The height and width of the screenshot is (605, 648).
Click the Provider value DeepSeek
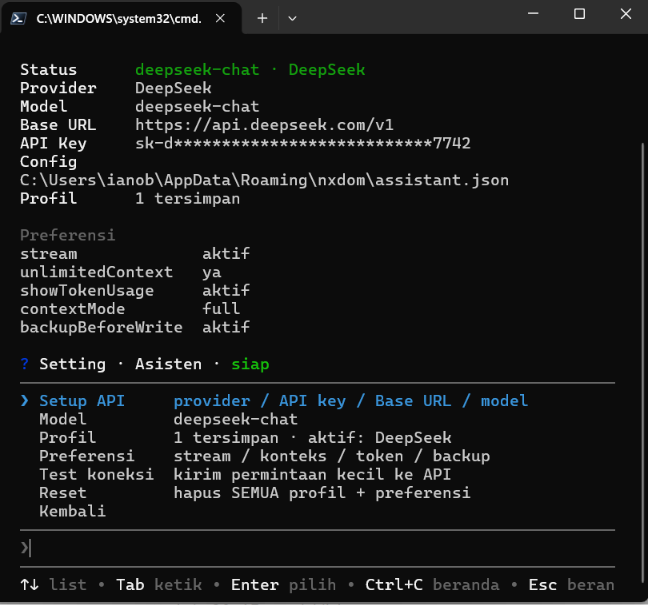coord(173,88)
